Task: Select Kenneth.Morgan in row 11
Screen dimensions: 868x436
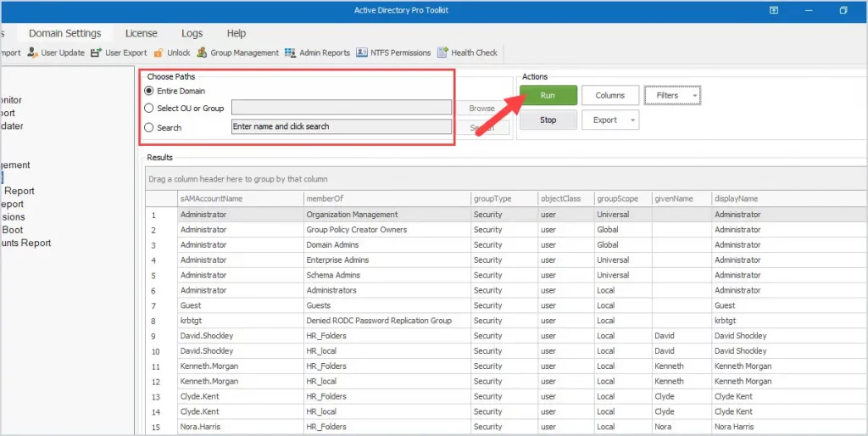Action: 240,366
